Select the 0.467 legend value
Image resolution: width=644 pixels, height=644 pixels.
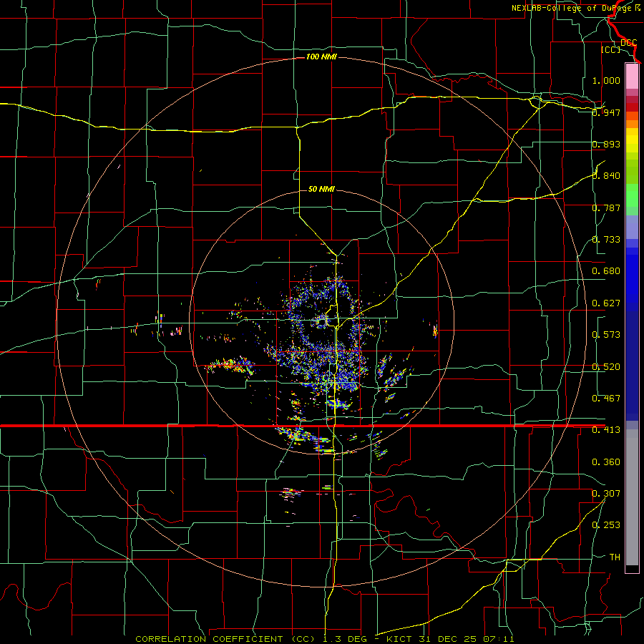pyautogui.click(x=606, y=399)
